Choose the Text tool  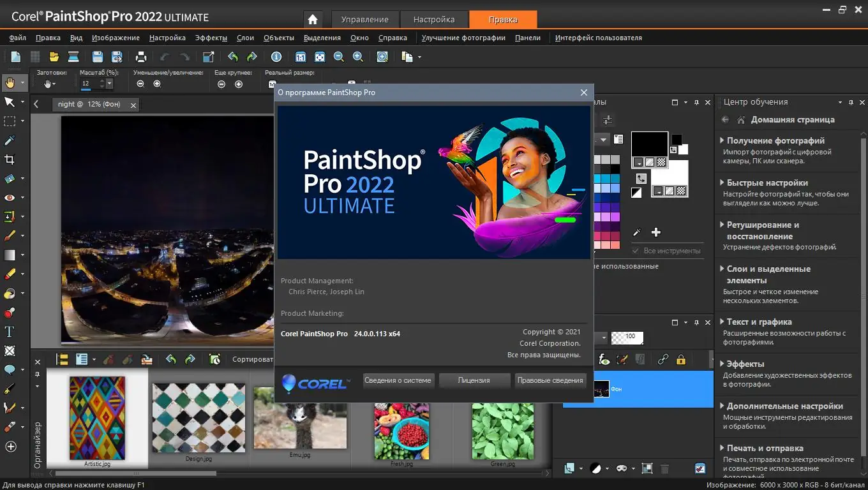(x=10, y=332)
